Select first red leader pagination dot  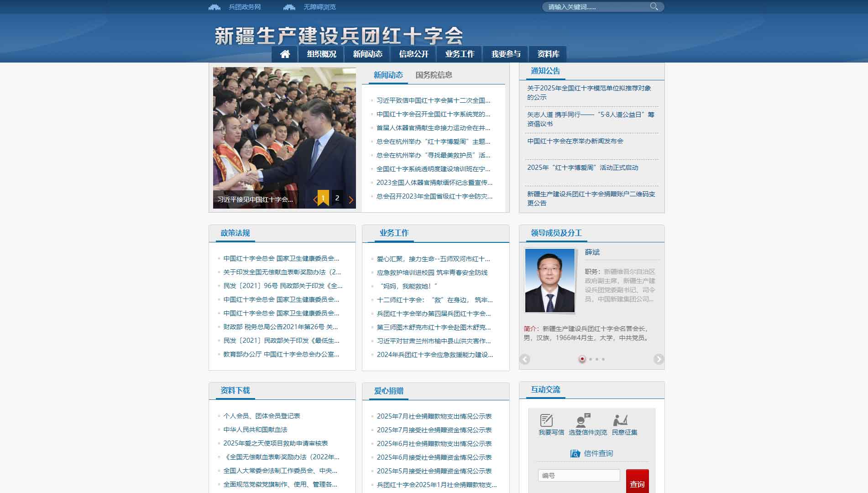pyautogui.click(x=582, y=359)
